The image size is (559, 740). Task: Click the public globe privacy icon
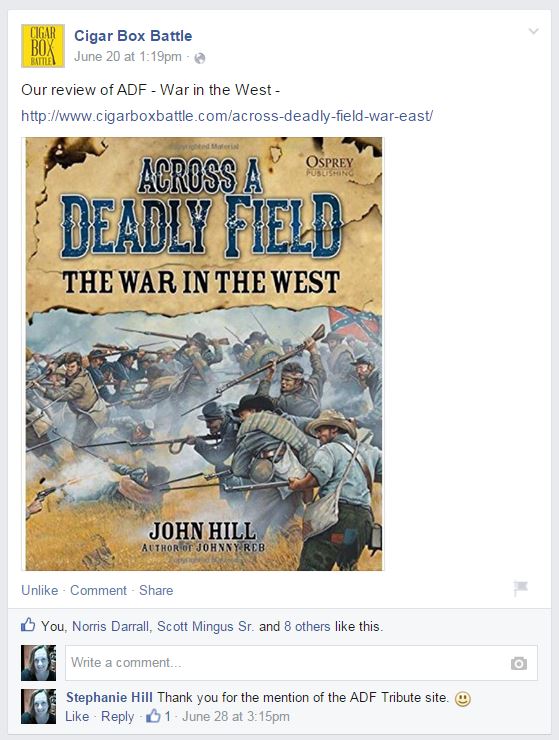(200, 58)
